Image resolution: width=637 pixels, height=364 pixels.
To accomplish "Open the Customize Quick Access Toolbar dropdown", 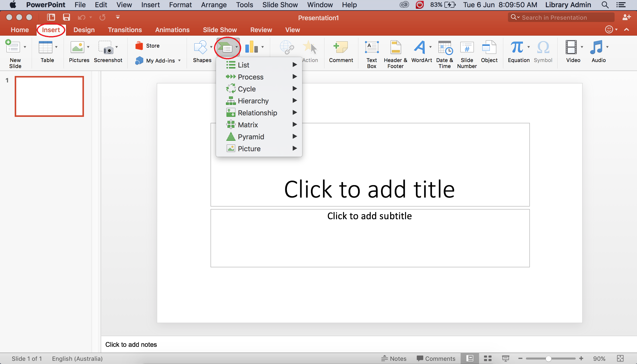I will 118,17.
